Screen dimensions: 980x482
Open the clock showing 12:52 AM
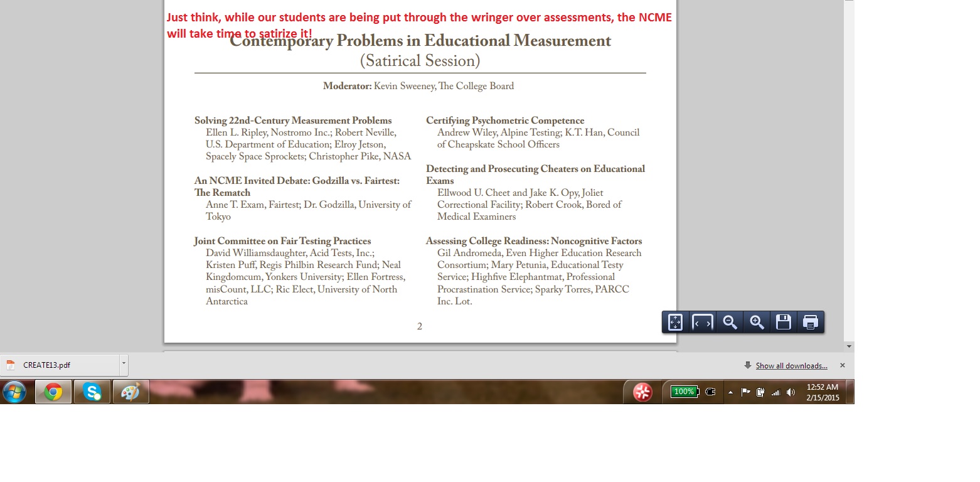(823, 392)
